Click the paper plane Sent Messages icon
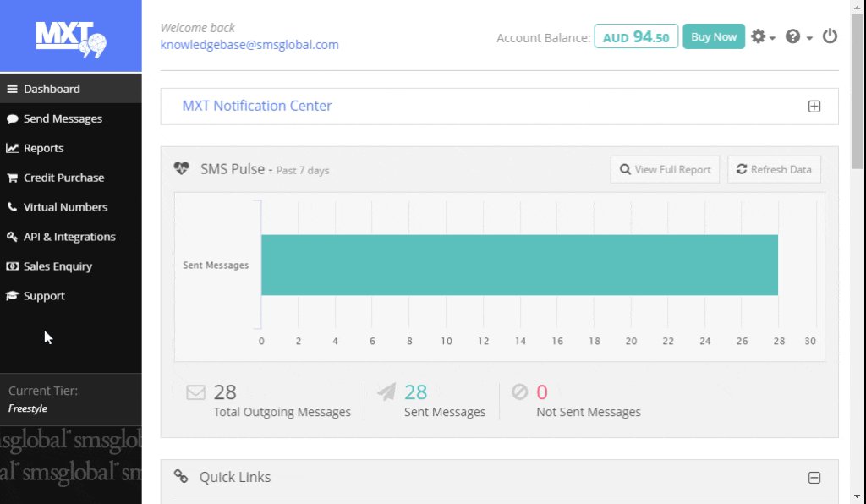This screenshot has width=866, height=504. 386,392
